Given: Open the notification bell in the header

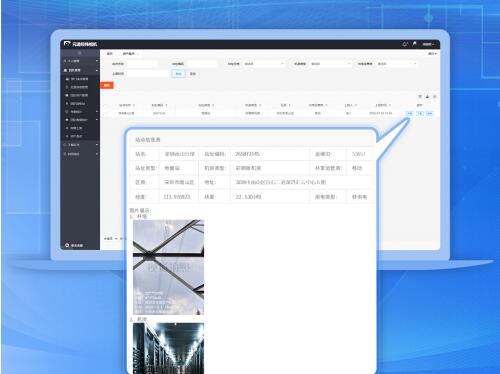Looking at the screenshot, I should click(405, 44).
